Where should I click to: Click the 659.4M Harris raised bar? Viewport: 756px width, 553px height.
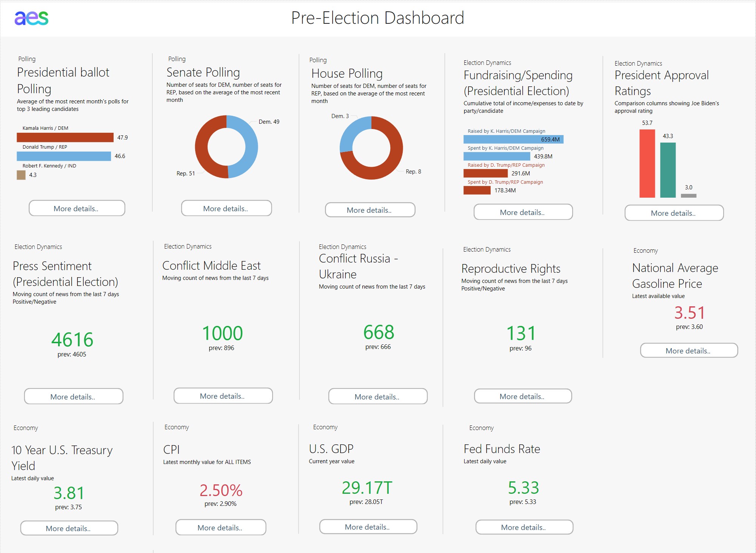pyautogui.click(x=502, y=140)
